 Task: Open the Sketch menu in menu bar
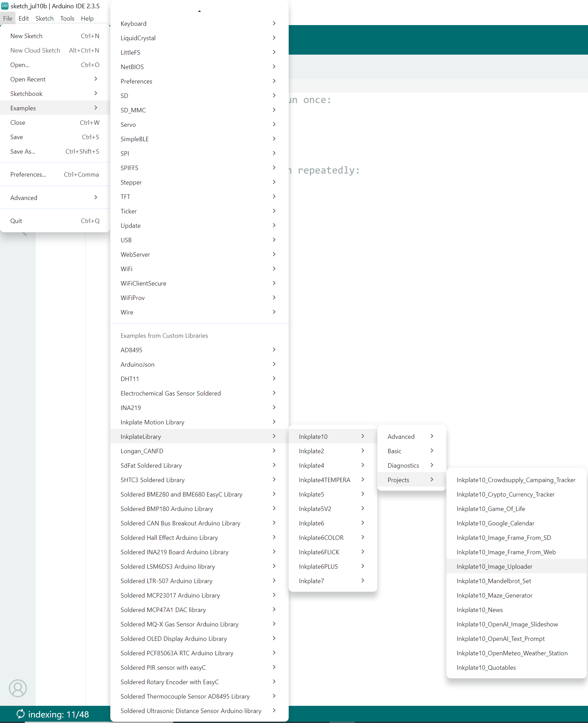pos(44,19)
